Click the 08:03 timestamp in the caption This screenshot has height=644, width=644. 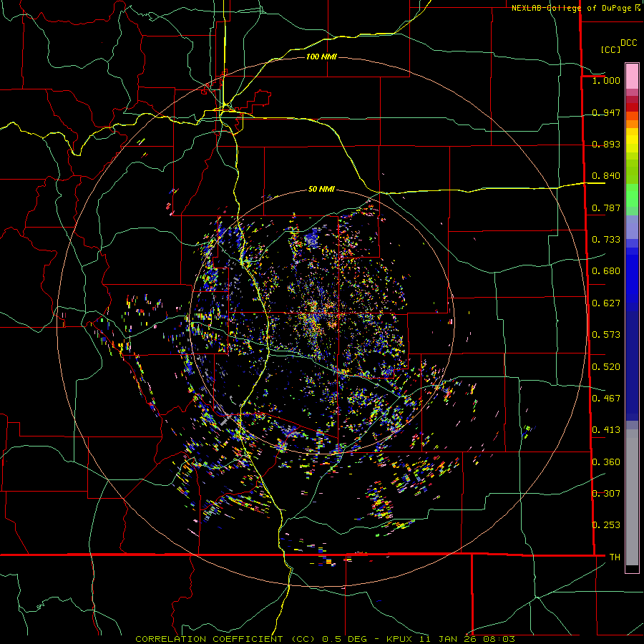[x=498, y=639]
